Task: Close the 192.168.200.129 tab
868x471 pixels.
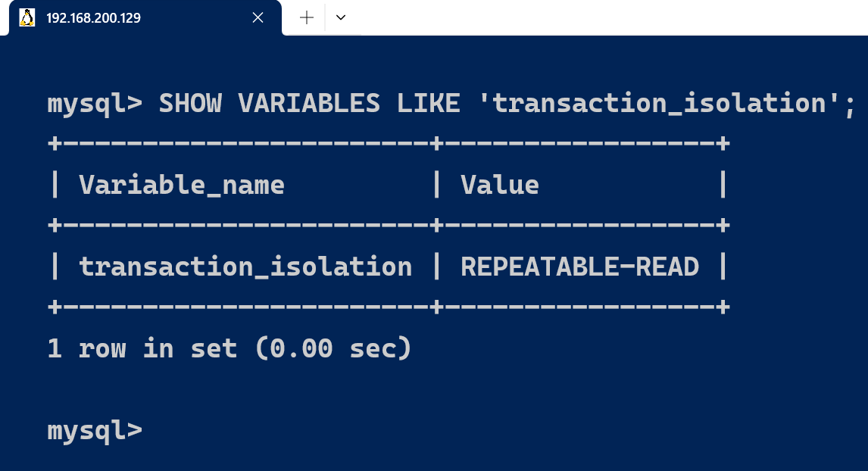Action: [258, 17]
